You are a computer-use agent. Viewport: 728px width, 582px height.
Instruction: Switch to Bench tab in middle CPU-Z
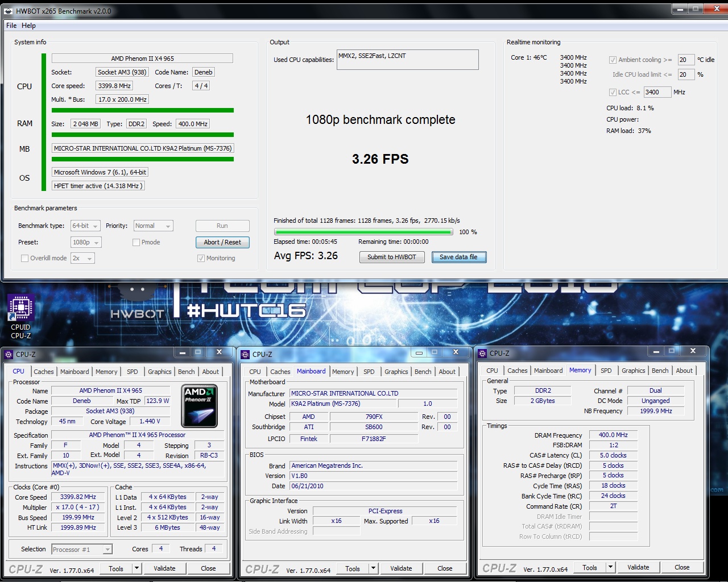(423, 372)
